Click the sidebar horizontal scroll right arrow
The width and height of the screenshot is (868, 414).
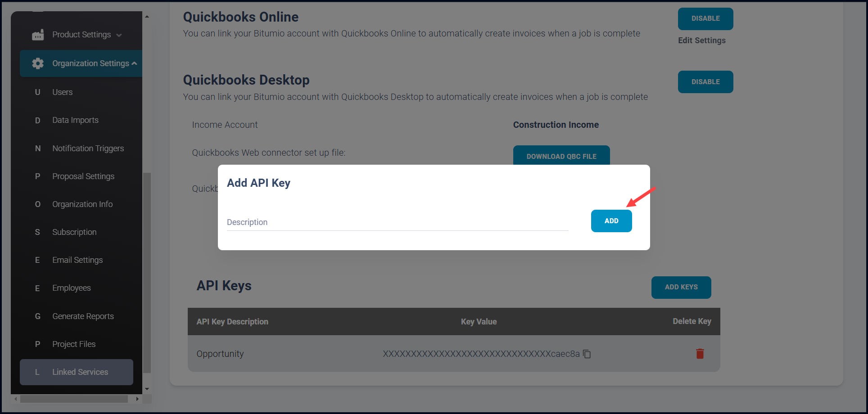(x=137, y=399)
